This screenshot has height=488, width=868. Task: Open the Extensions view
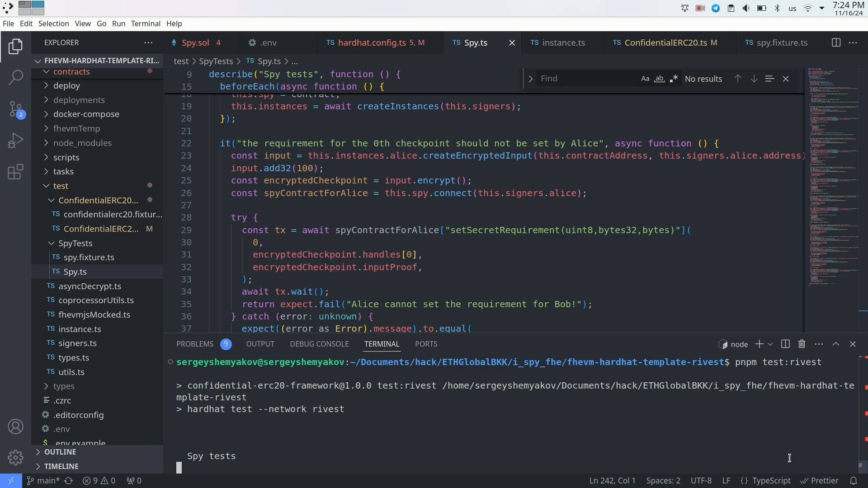tap(15, 172)
